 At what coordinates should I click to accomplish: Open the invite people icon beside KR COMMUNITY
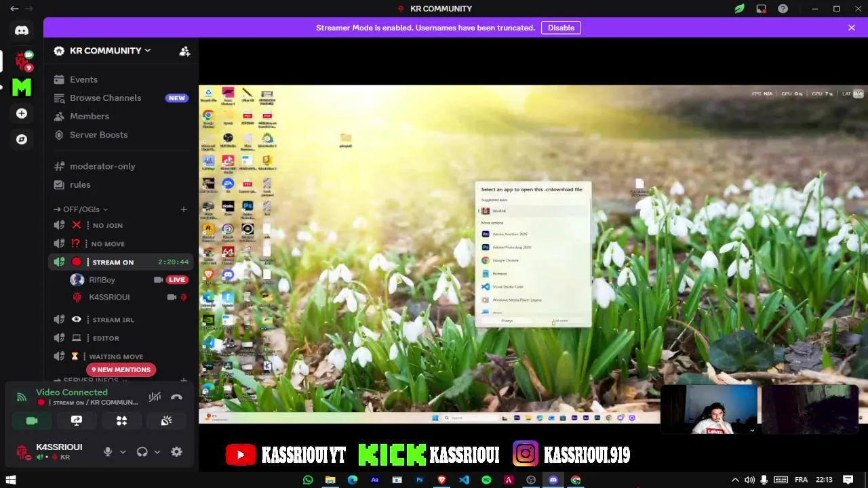184,51
